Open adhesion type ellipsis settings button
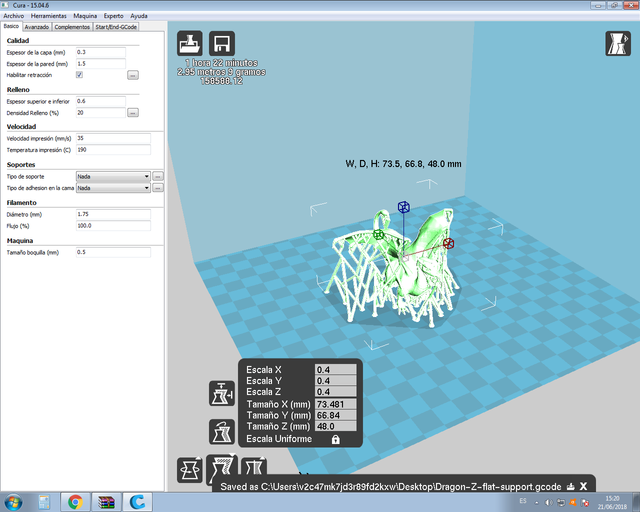This screenshot has height=512, width=640. [158, 188]
